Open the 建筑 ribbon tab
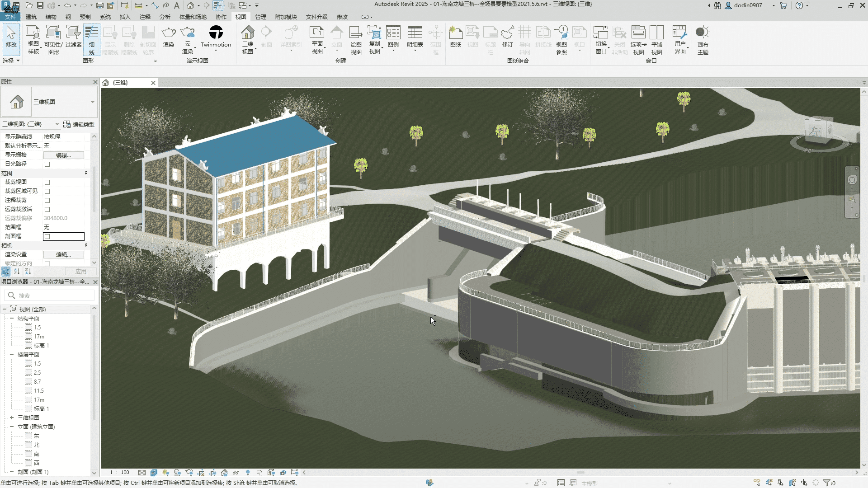The height and width of the screenshot is (488, 868). [31, 17]
